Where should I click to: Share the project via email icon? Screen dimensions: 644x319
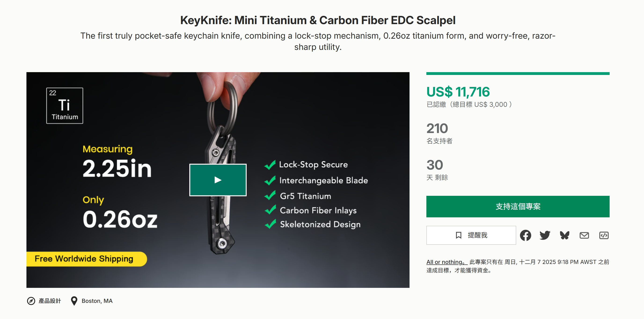[x=584, y=235]
